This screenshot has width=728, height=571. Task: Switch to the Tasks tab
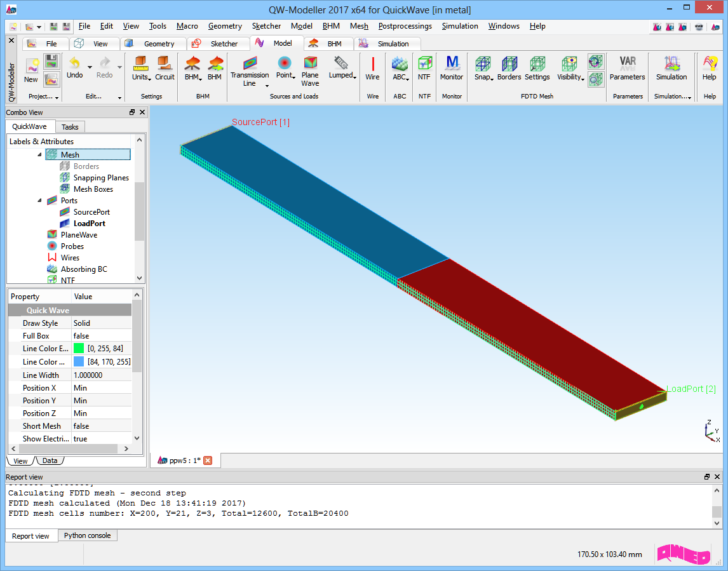70,127
